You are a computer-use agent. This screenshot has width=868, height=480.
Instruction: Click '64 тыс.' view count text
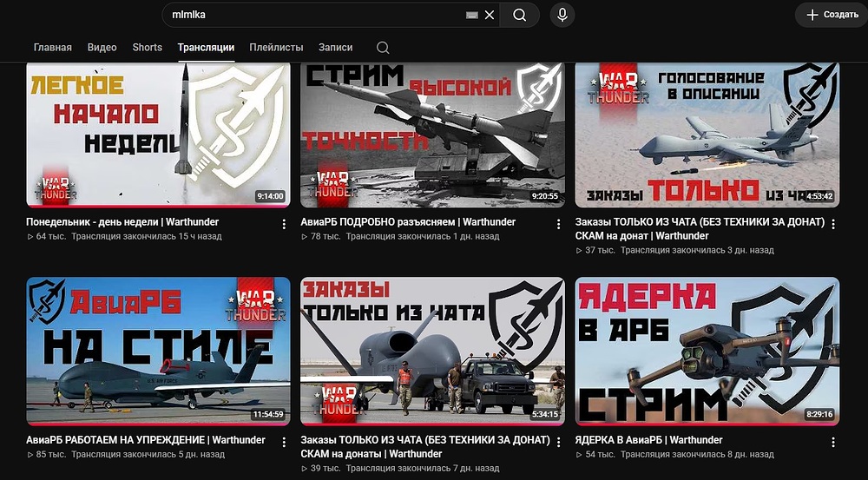pyautogui.click(x=51, y=236)
